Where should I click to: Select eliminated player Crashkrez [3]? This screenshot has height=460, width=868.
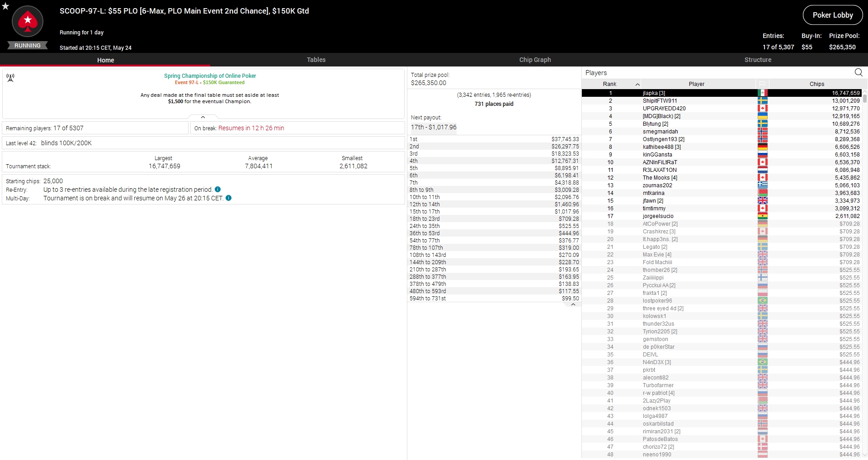(x=722, y=232)
